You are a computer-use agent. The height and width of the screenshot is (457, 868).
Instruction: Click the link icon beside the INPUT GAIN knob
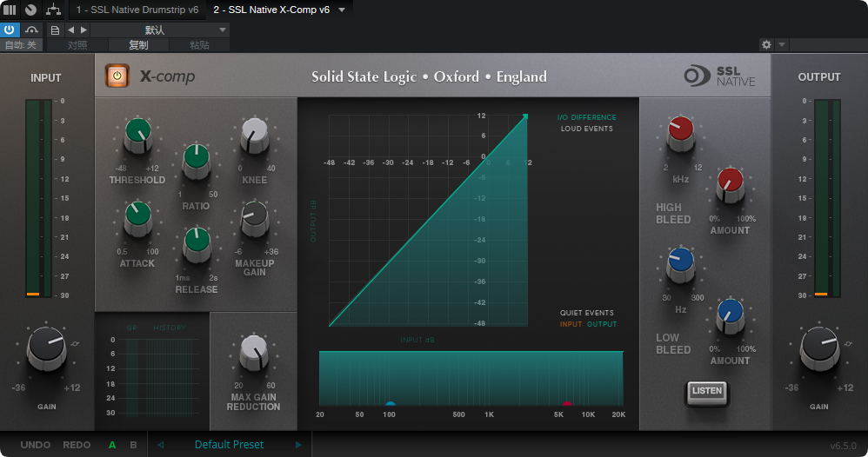pyautogui.click(x=76, y=343)
